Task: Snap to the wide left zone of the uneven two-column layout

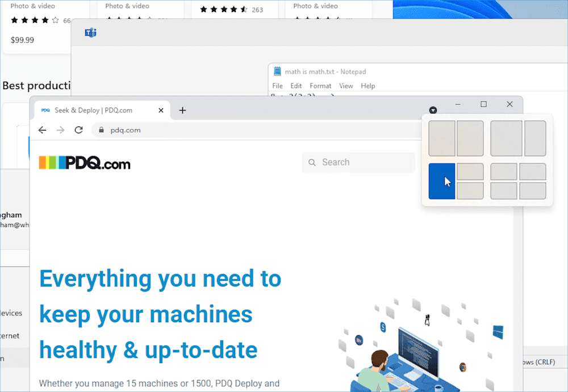Action: pyautogui.click(x=506, y=138)
